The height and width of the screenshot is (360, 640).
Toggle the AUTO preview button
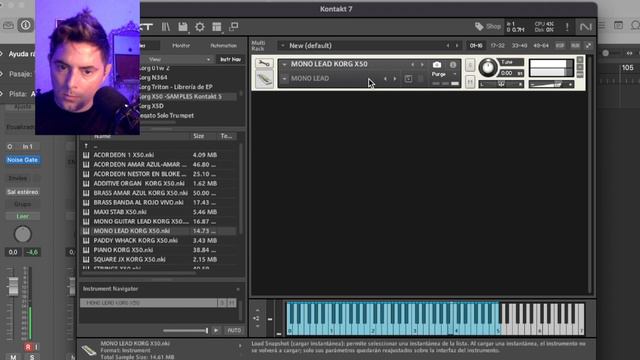tap(234, 330)
